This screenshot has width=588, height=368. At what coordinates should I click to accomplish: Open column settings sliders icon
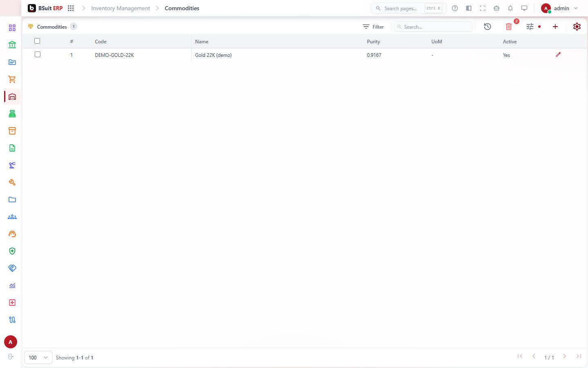530,27
